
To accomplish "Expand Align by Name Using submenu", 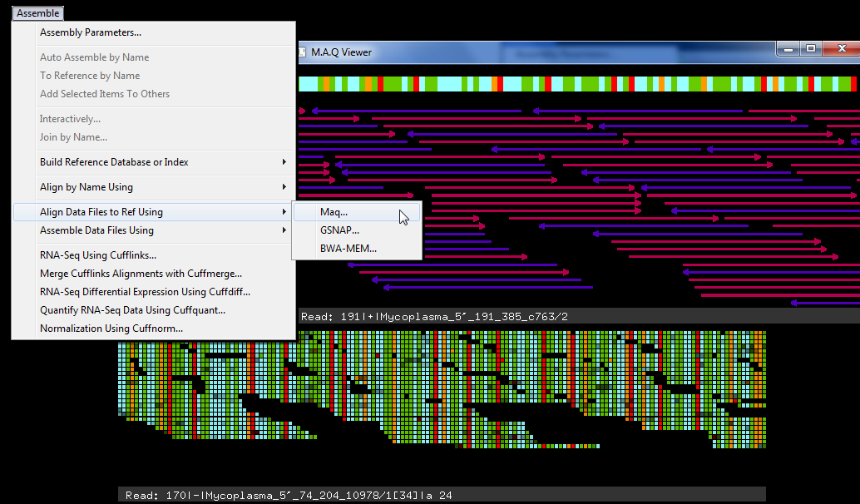I will (x=86, y=187).
